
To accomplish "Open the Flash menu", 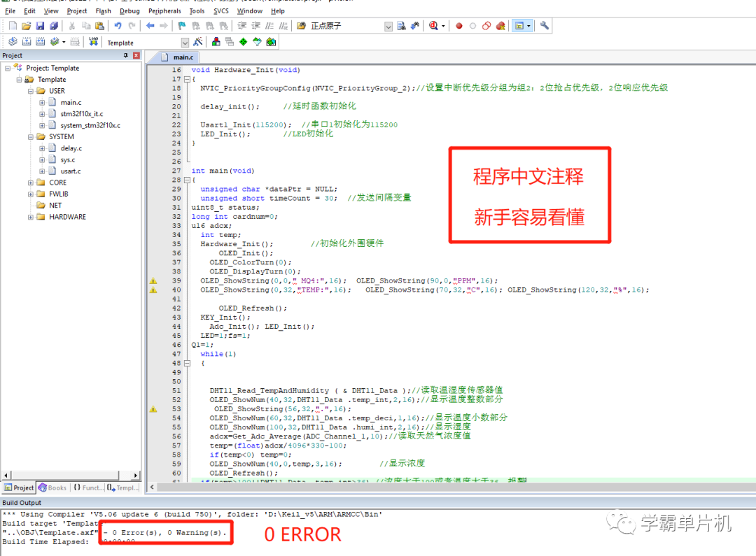I will [103, 10].
